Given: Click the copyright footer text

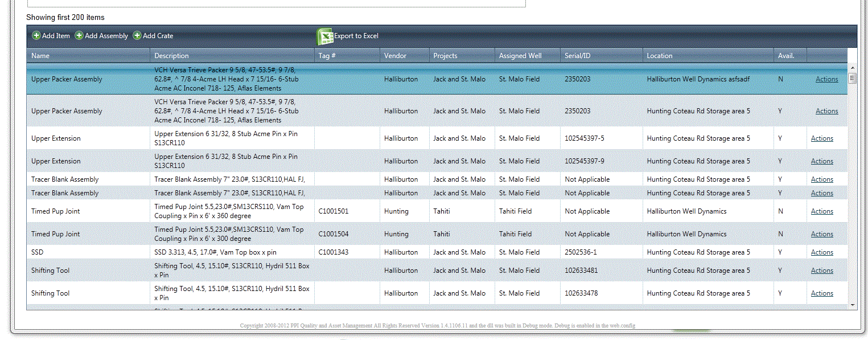Looking at the screenshot, I should tap(437, 326).
